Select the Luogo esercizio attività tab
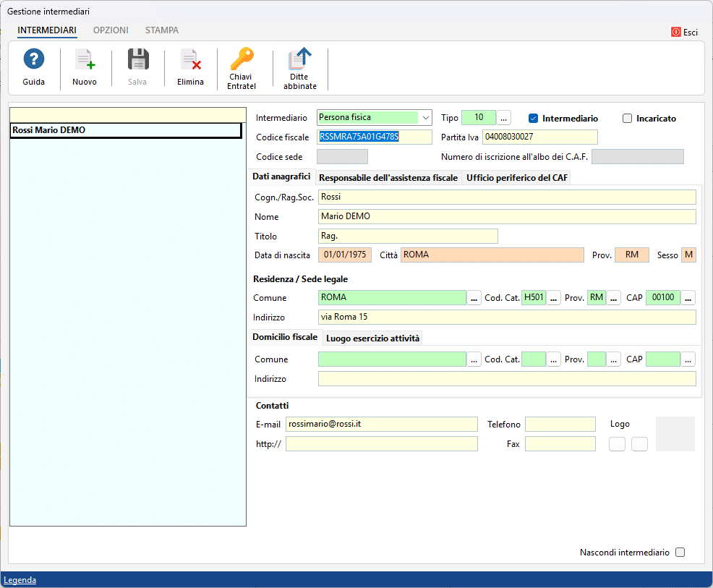This screenshot has width=713, height=588. pos(372,338)
